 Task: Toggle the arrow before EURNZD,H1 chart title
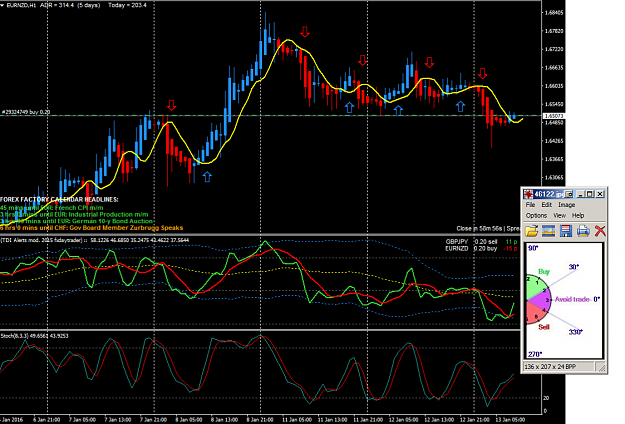tap(2, 5)
